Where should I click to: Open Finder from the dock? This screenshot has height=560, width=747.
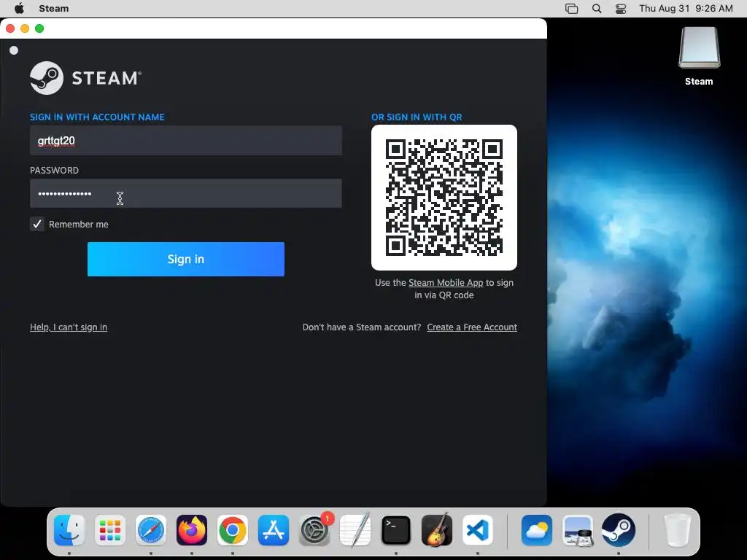coord(69,530)
